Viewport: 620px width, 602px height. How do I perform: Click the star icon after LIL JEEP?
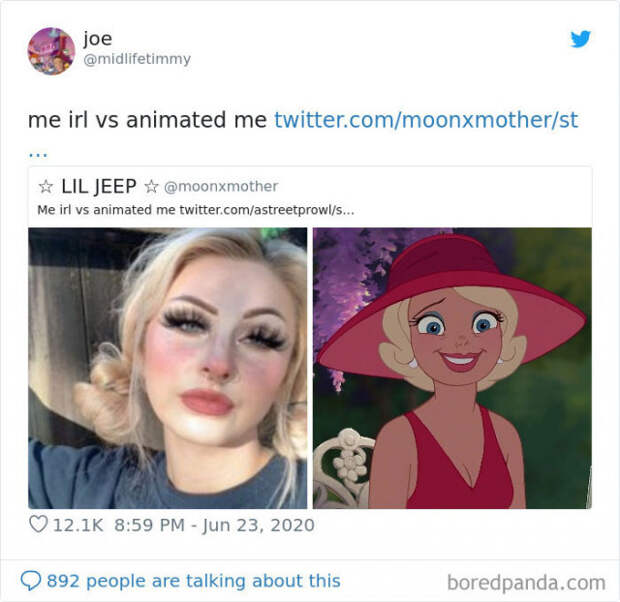coord(151,186)
